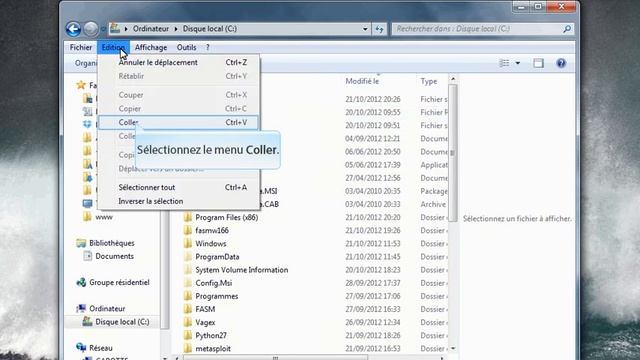This screenshot has height=360, width=640.
Task: Click the Python27 folder icon
Action: click(188, 335)
